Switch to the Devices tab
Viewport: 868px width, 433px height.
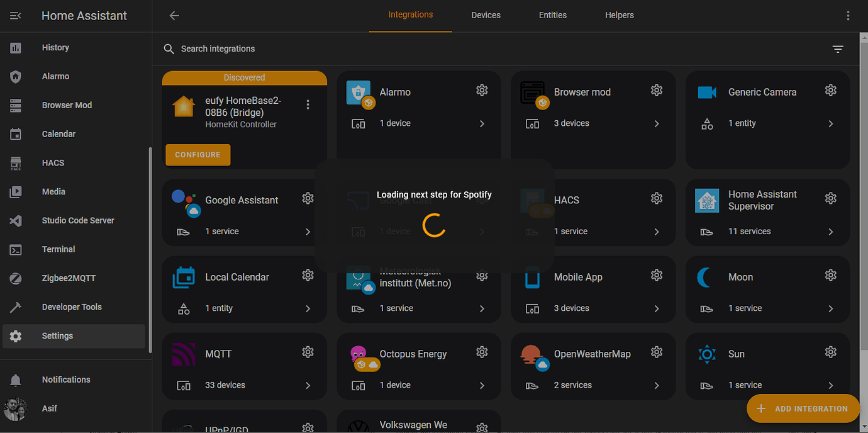(486, 15)
